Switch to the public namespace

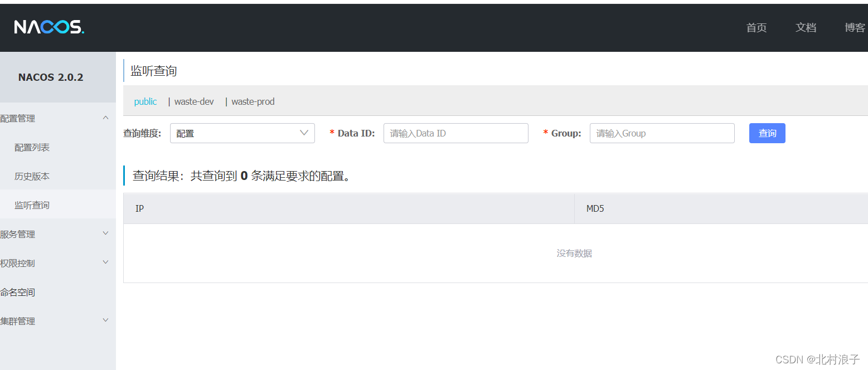coord(146,101)
